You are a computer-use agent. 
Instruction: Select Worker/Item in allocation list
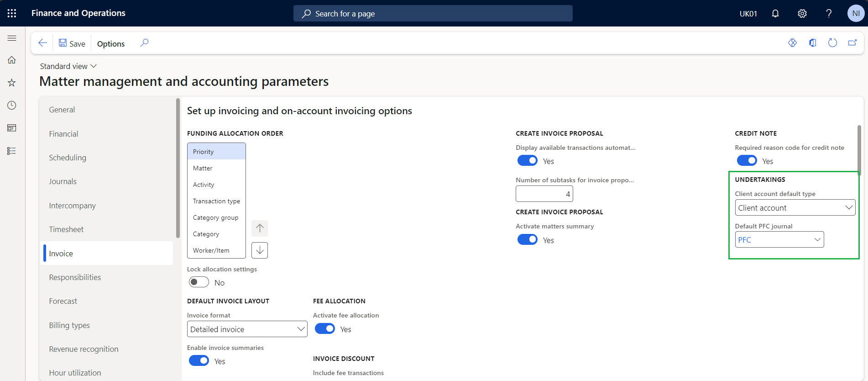point(216,250)
